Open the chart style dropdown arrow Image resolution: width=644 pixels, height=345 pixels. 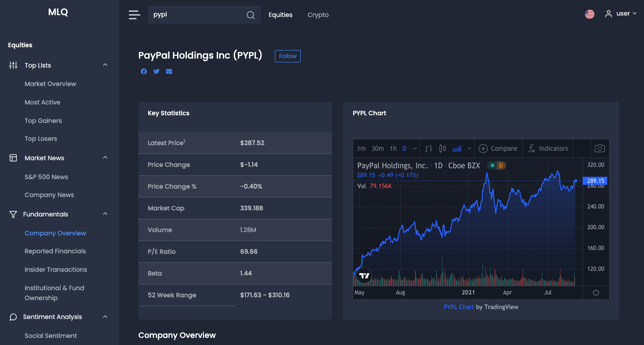(469, 148)
